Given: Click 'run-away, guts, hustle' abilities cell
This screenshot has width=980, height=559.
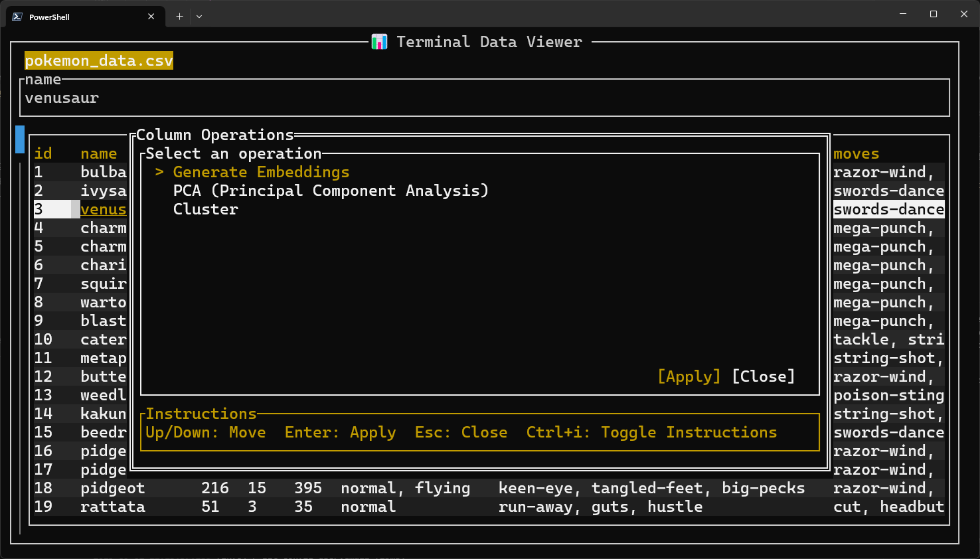Looking at the screenshot, I should (x=601, y=507).
